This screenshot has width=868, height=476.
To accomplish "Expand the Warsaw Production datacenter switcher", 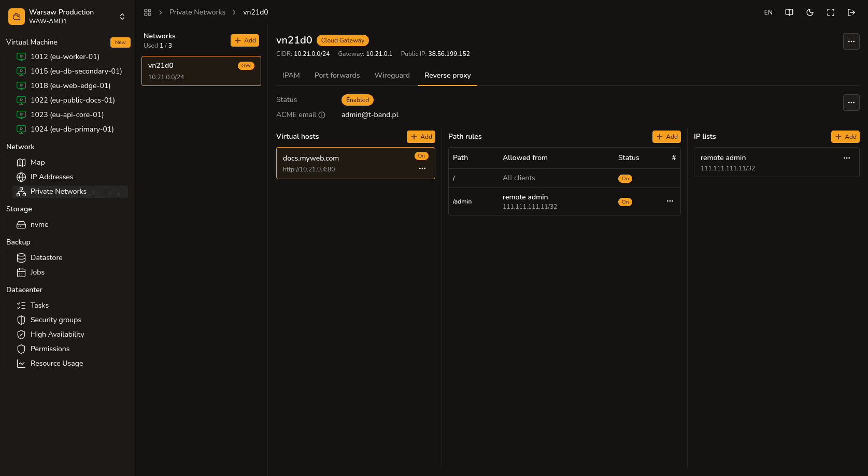I will pyautogui.click(x=122, y=17).
